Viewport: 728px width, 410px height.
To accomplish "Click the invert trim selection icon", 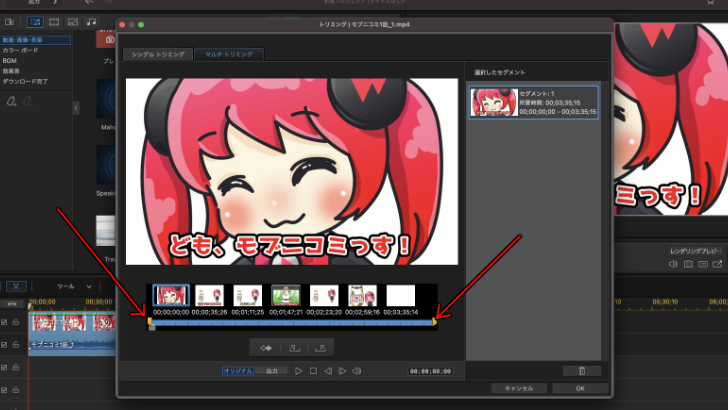I will (x=266, y=348).
